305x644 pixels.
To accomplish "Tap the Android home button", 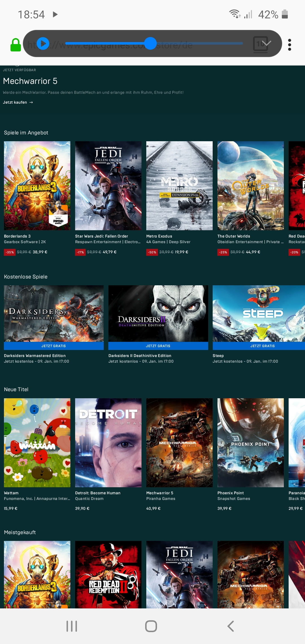I will tap(151, 626).
